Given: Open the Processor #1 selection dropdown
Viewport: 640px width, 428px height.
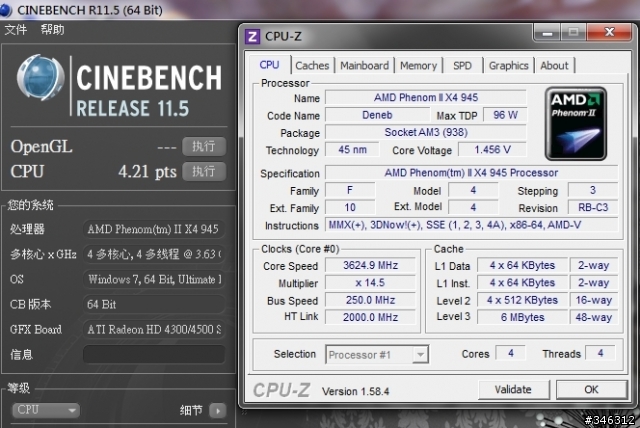Looking at the screenshot, I should pos(377,355).
